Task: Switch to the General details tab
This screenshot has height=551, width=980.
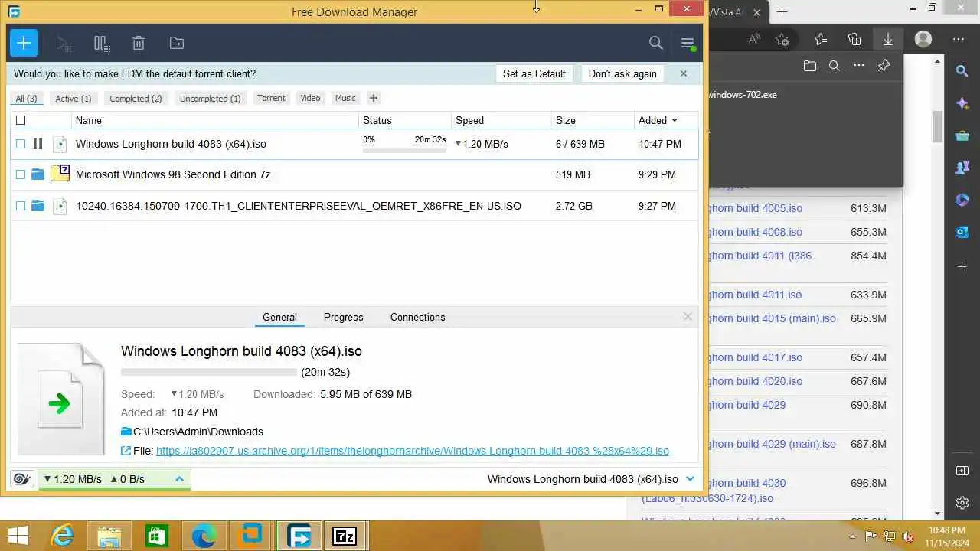Action: [279, 317]
